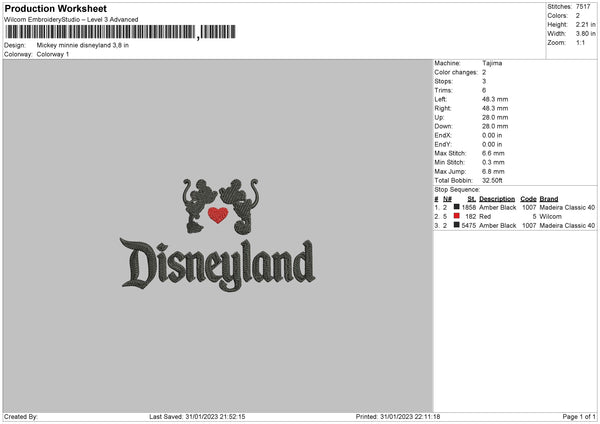The image size is (600, 424).
Task: Select the Max Jump value '6.8 mm'
Action: (493, 171)
